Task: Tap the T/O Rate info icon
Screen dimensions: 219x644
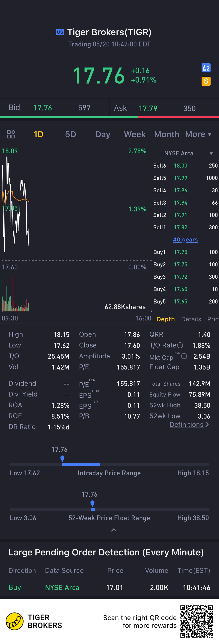Action: [180, 345]
